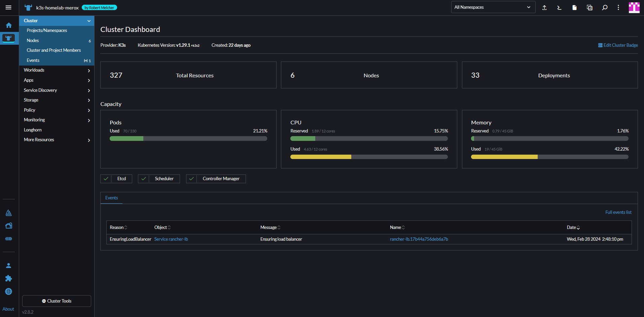Viewport: 644px width, 317px height.
Task: Open Events in the sidebar
Action: [x=57, y=60]
